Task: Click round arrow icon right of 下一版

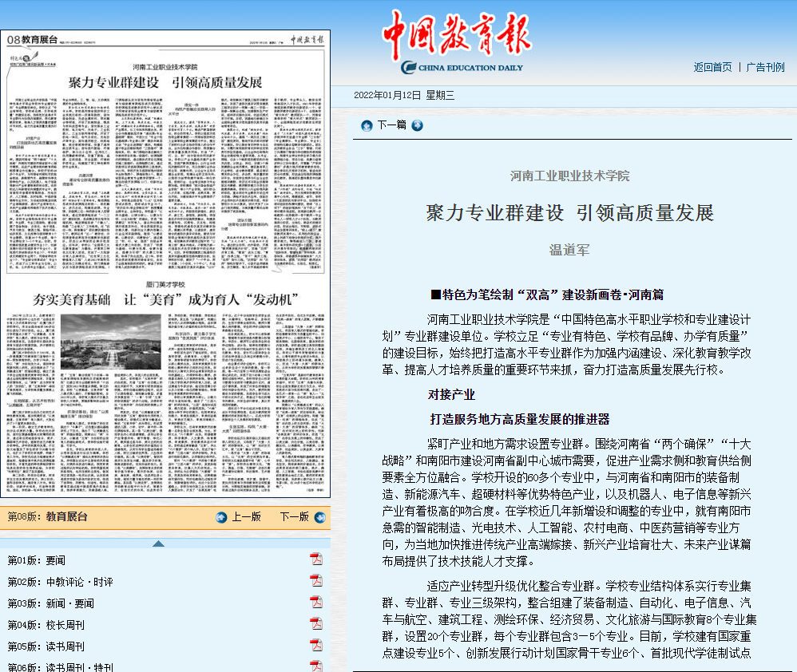Action: click(320, 517)
